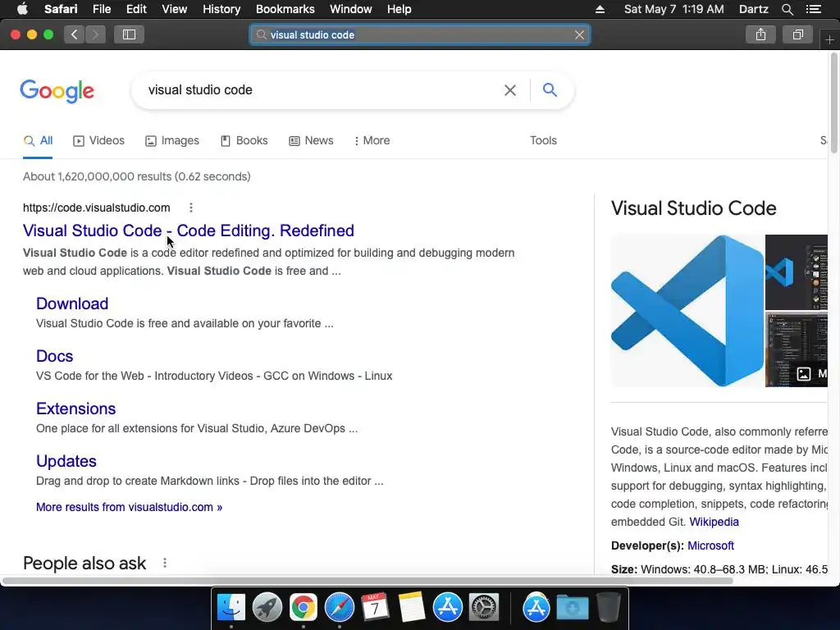Screen dimensions: 840x630
Task: Open the File menu
Action: pyautogui.click(x=102, y=9)
